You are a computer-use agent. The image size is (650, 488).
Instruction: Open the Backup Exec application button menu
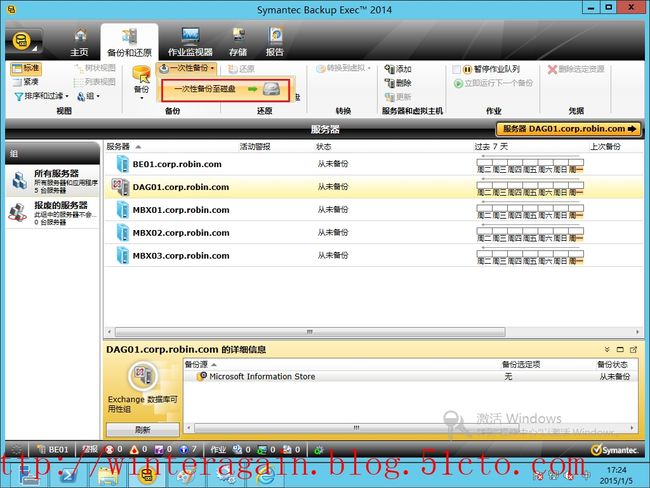point(23,41)
